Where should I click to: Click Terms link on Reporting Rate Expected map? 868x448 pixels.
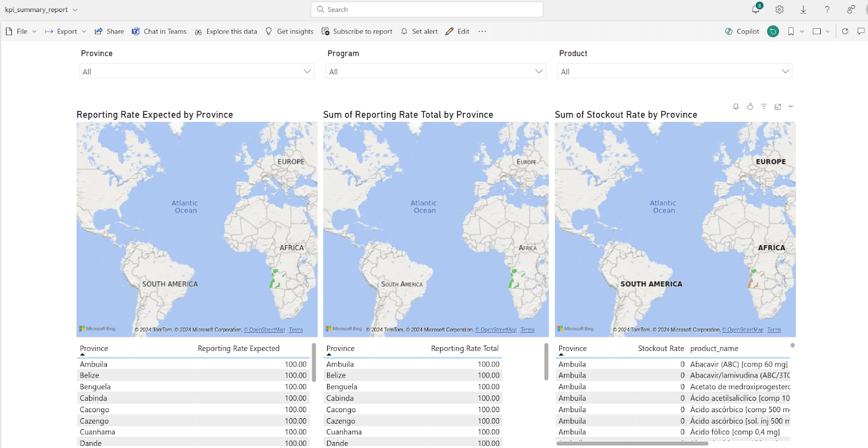click(x=296, y=330)
